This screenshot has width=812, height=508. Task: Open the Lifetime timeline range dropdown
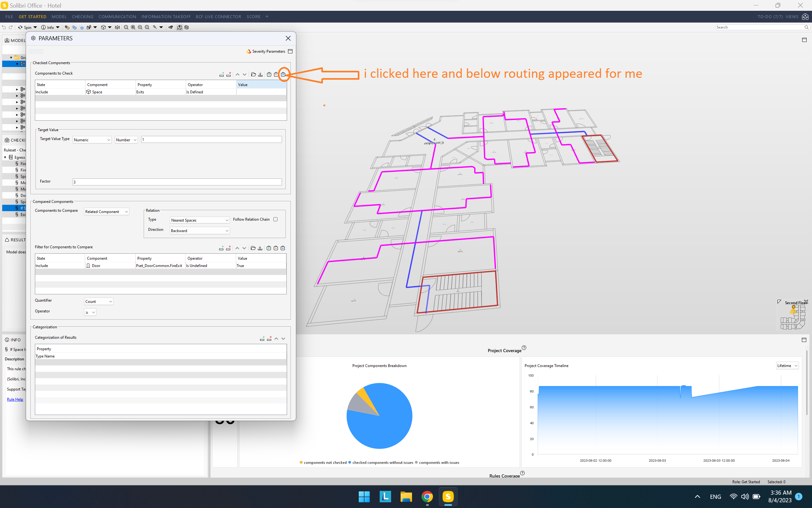click(787, 365)
